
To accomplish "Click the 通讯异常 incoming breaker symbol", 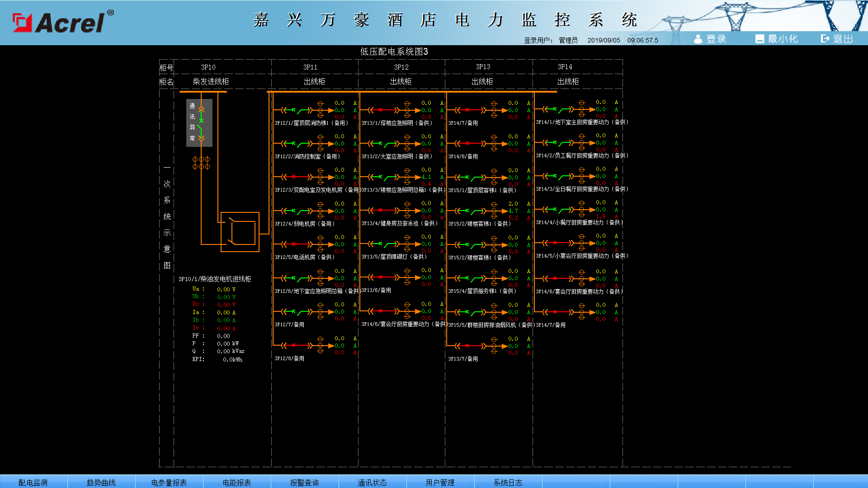I will (x=199, y=122).
